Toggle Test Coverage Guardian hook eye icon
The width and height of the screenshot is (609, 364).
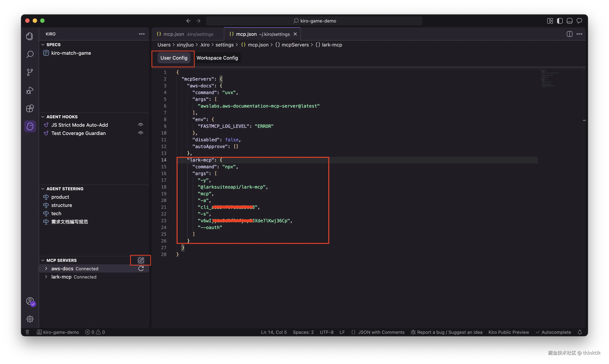coord(141,133)
